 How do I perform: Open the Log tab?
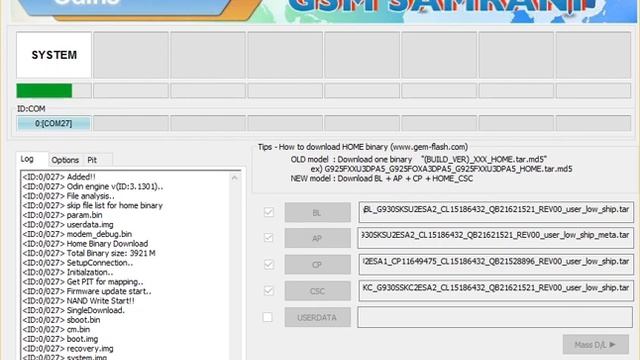click(x=27, y=159)
